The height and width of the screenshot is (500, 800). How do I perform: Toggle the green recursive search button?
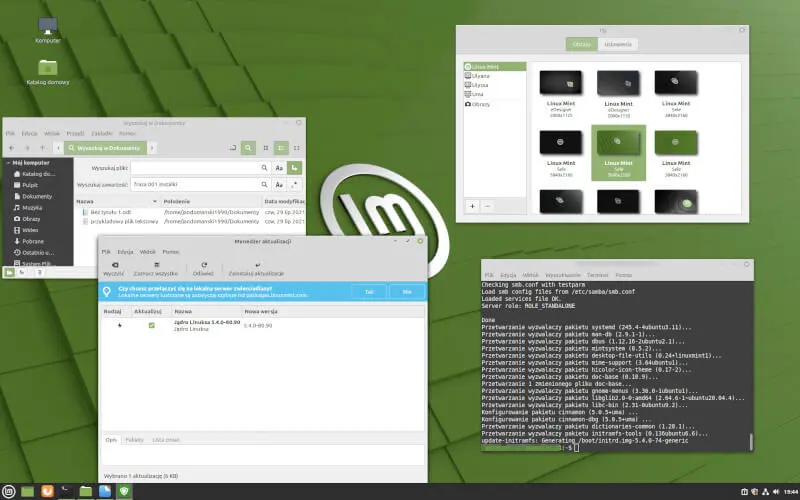tap(294, 168)
